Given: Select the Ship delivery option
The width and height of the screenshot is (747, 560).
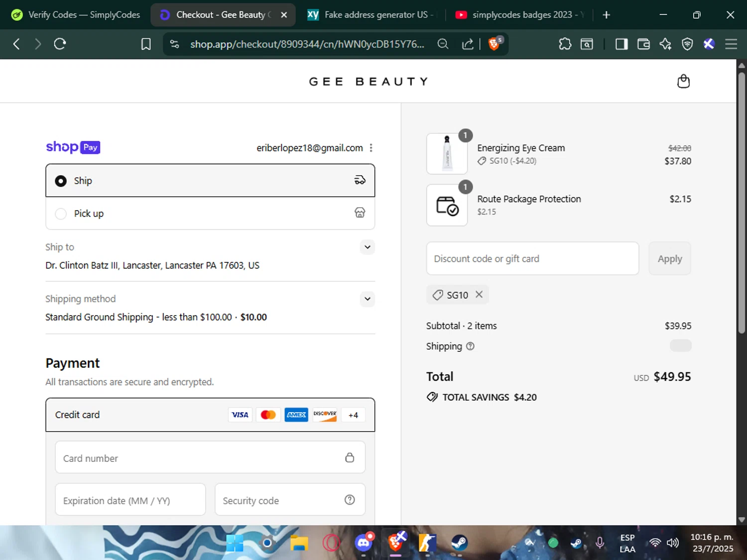Looking at the screenshot, I should (210, 181).
